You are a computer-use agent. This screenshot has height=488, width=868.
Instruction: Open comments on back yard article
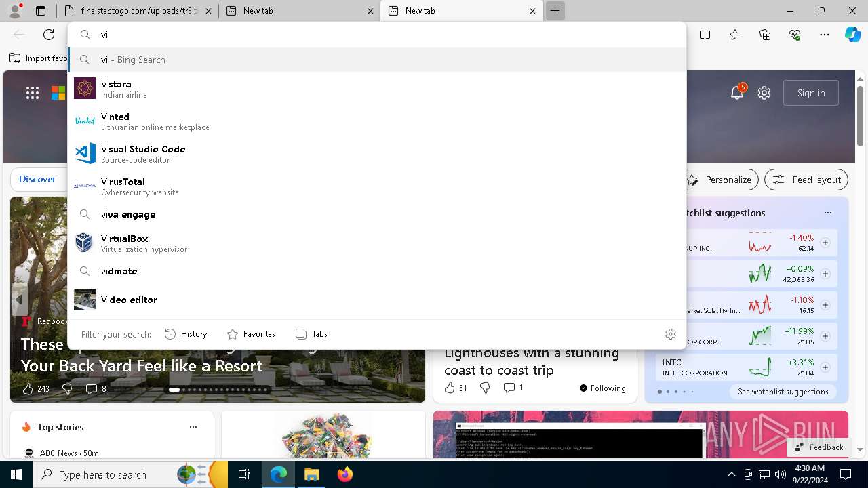coord(96,388)
